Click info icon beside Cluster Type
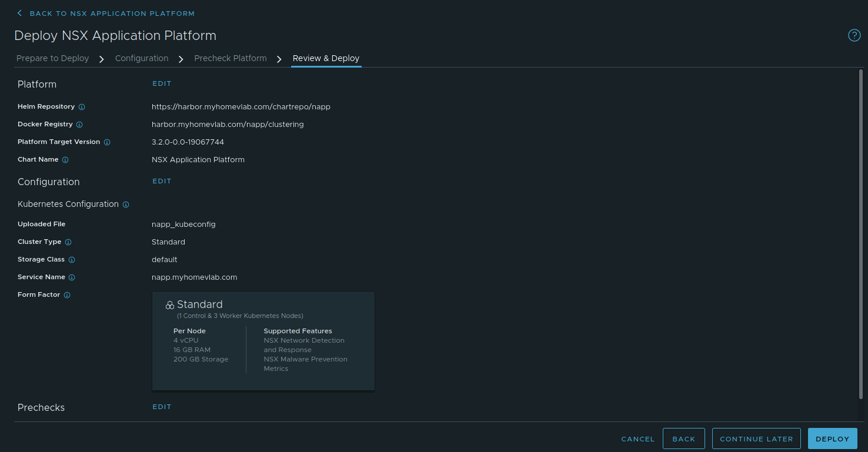Screen dimensions: 868x452 click(68, 242)
